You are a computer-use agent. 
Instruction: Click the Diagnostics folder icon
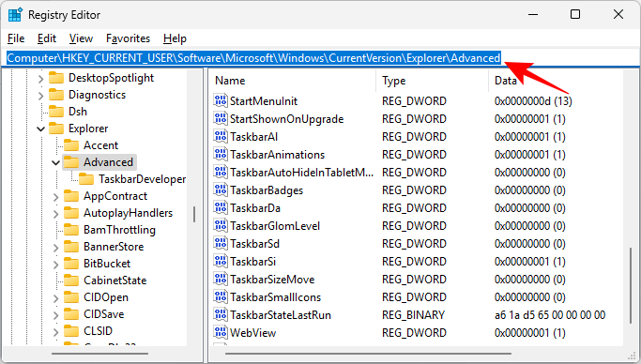56,95
